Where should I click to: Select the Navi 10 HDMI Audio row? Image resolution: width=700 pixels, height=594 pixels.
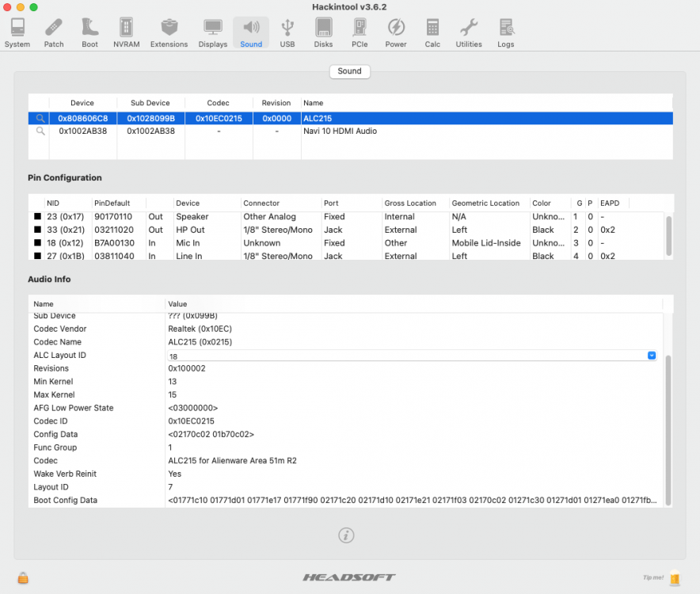351,131
